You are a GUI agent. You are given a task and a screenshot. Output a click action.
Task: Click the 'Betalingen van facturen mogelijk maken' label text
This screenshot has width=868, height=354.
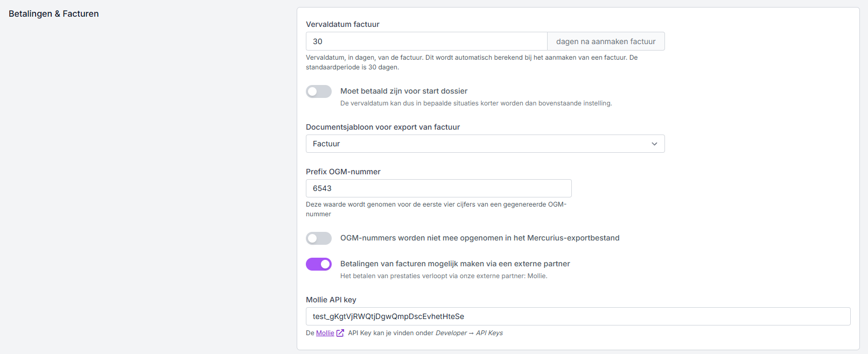[455, 264]
